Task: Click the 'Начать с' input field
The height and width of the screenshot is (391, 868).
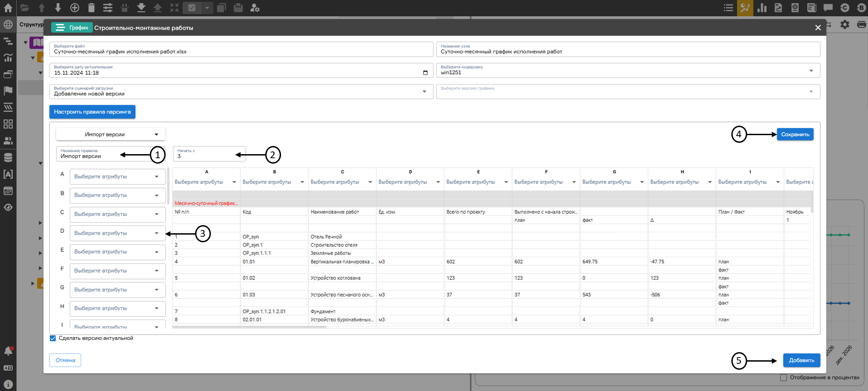Action: 210,154
